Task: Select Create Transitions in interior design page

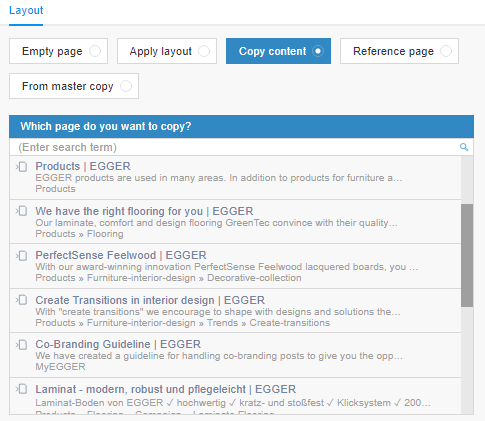Action: 150,300
